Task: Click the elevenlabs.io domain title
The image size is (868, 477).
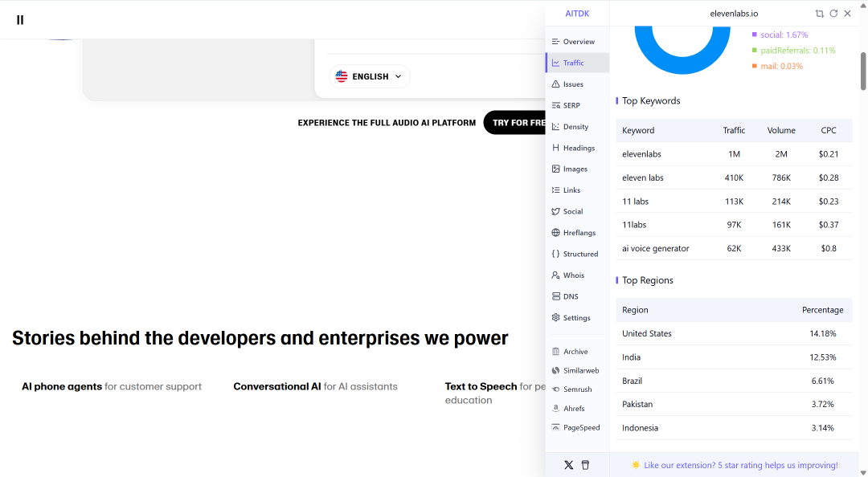Action: pyautogui.click(x=734, y=14)
